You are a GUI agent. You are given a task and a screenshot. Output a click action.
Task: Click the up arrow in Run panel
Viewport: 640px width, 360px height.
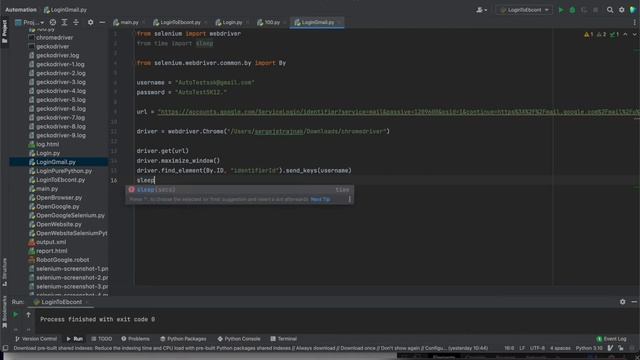28,315
